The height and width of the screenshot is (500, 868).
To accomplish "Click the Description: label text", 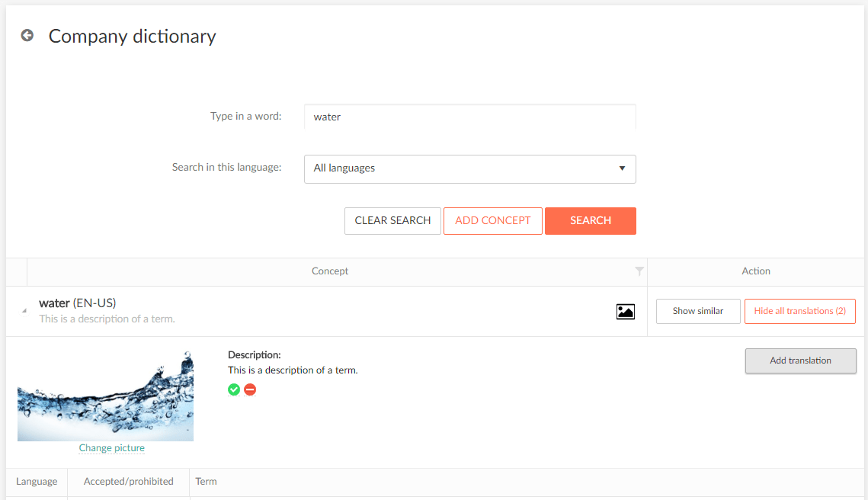I will pos(254,355).
